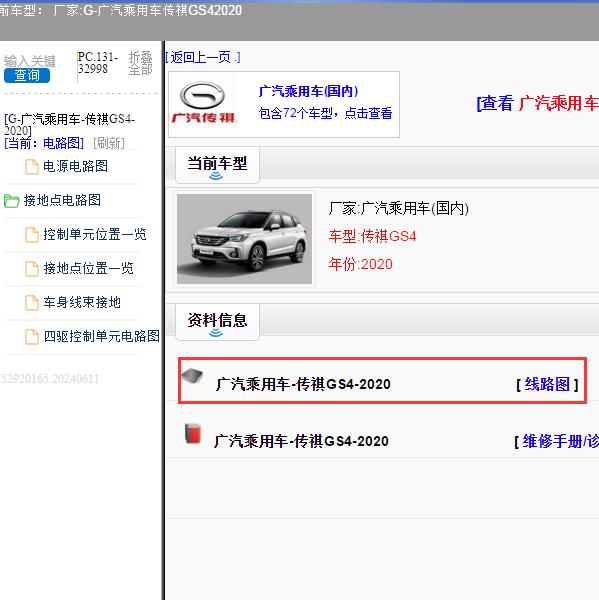
Task: Open 车身线束接地 in the tree
Action: 82,302
